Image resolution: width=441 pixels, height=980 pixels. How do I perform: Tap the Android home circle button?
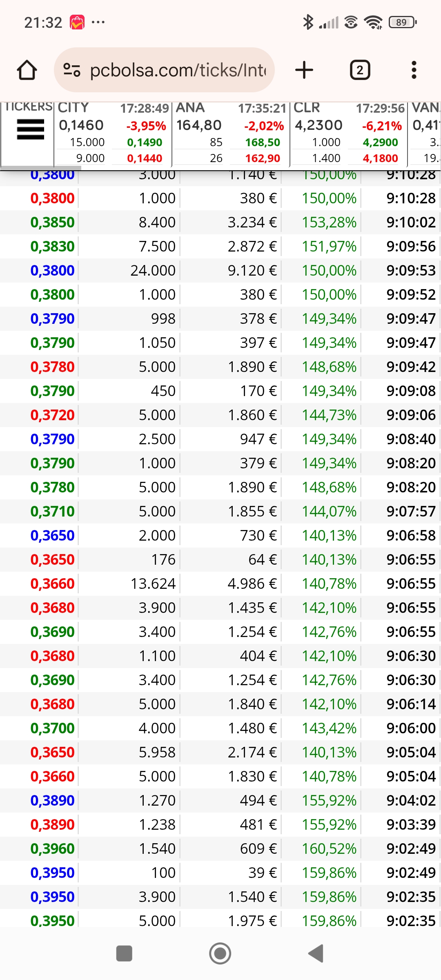[x=220, y=954]
